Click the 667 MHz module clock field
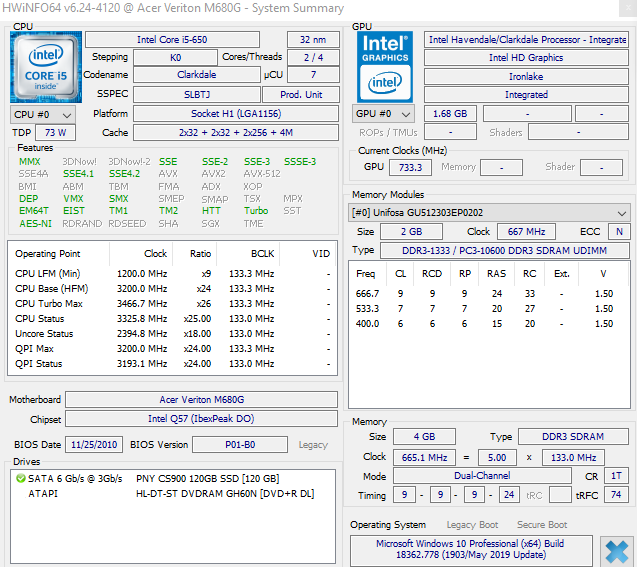Screen dimensions: 637x567 (x=526, y=232)
